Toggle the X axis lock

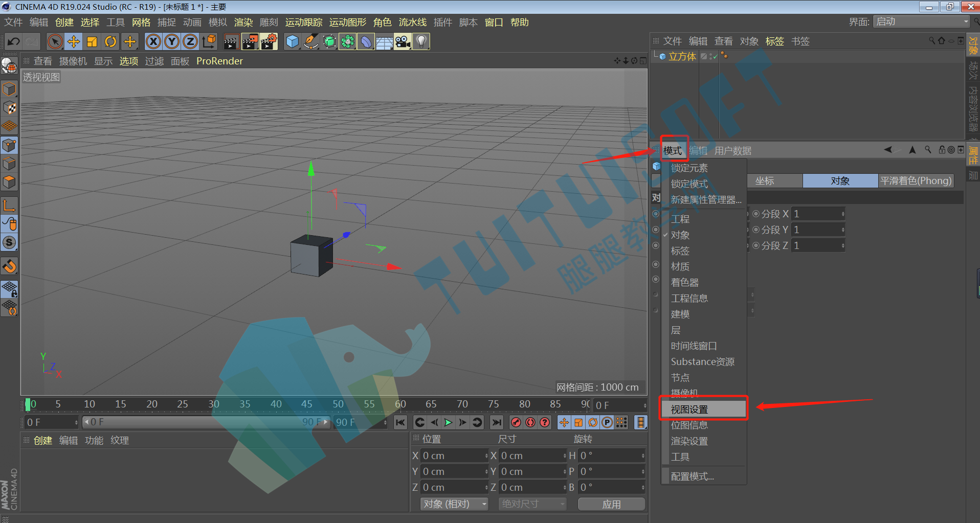(153, 41)
